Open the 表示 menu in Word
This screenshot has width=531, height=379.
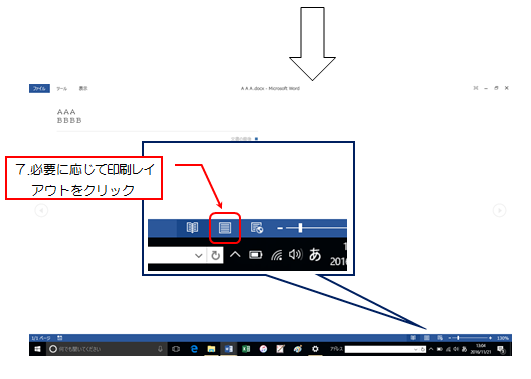click(x=83, y=88)
